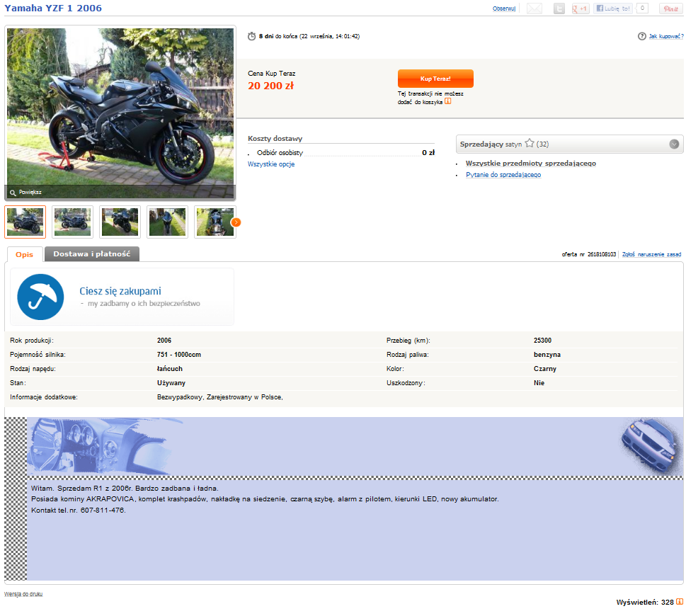Expand the Sprzedający seller panel arrow
This screenshot has width=686, height=616.
pyautogui.click(x=675, y=144)
